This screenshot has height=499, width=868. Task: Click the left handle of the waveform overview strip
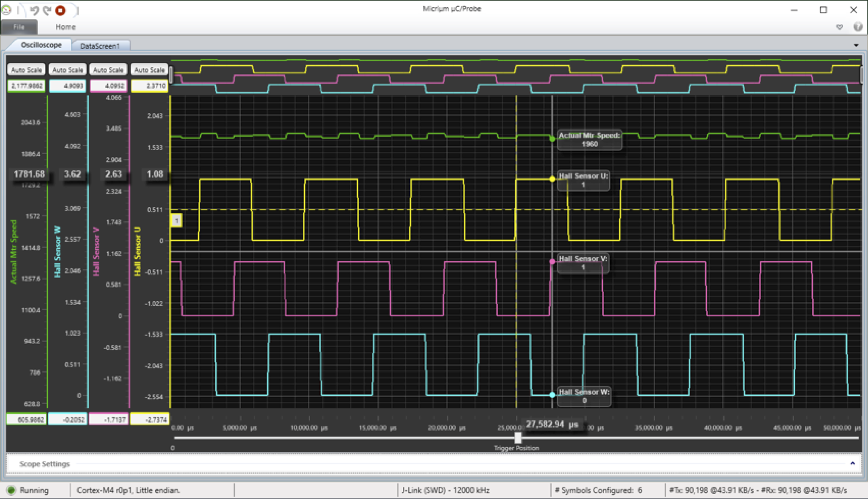(171, 75)
